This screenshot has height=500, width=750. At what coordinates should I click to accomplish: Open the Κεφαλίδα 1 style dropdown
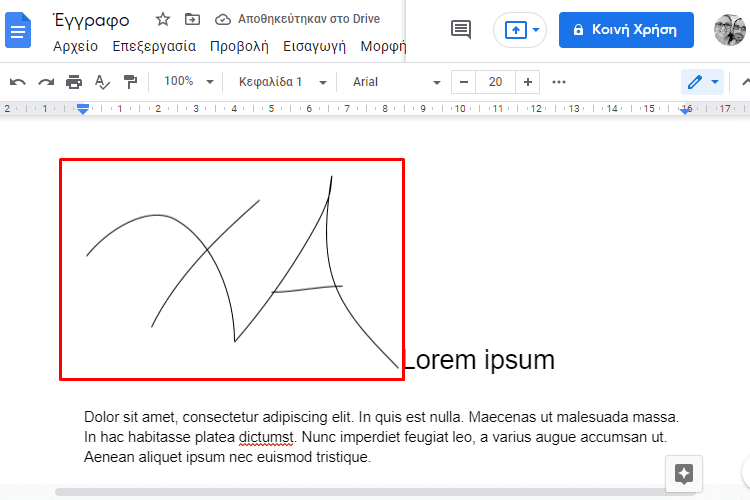(282, 82)
